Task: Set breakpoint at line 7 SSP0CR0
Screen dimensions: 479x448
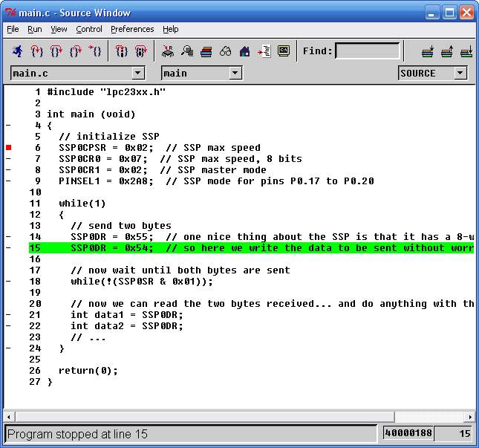Action: pyautogui.click(x=8, y=158)
